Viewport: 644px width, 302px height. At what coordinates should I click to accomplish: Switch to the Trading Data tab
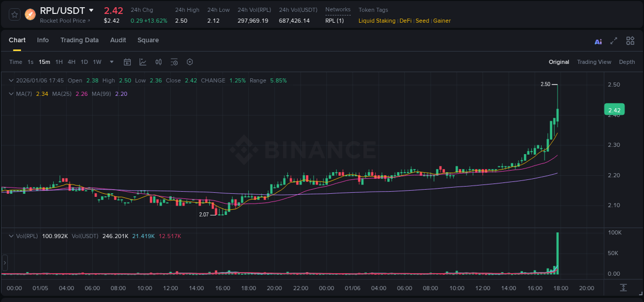(79, 40)
